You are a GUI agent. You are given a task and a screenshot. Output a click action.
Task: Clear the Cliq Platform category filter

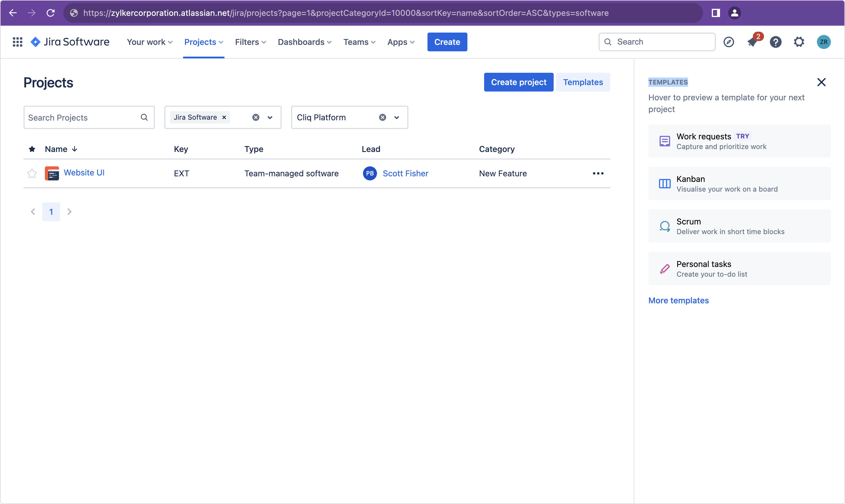pos(382,118)
